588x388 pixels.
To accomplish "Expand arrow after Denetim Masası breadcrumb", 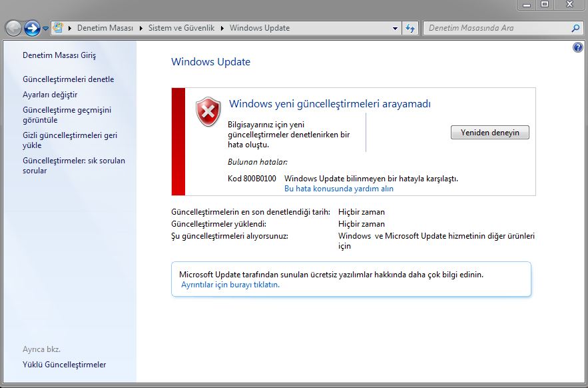I will tap(141, 28).
